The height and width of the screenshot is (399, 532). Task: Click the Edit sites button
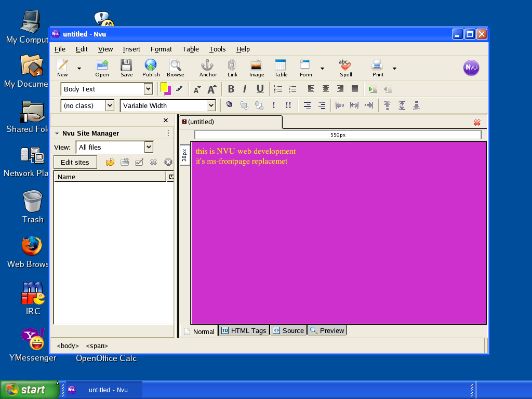pos(75,162)
